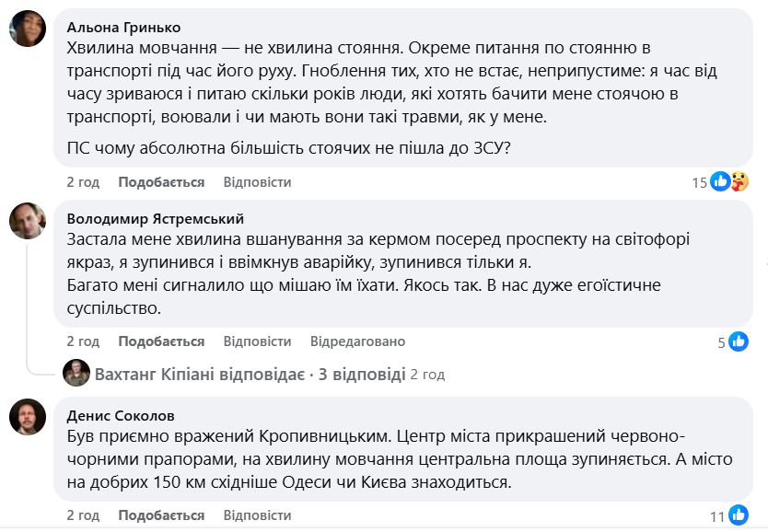Screen dimensions: 768x532
Task: Reply to Володимир Ястремський's comment
Action: [257, 341]
